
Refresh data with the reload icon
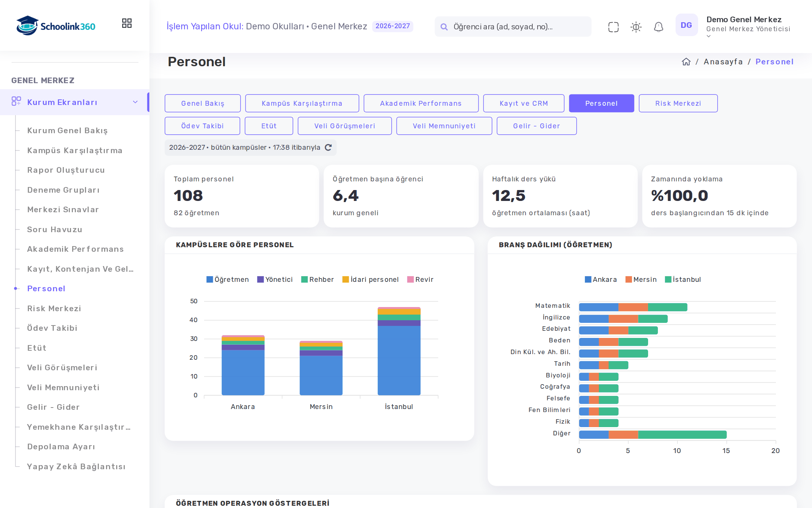click(328, 148)
